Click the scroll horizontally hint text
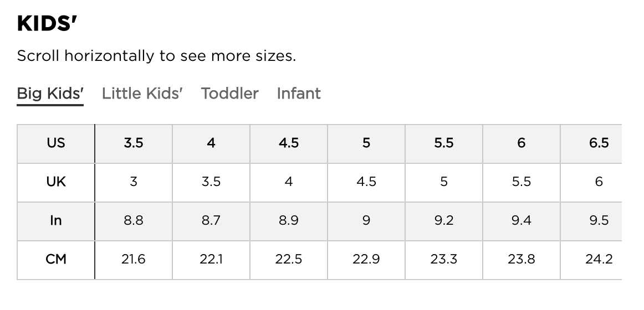 click(156, 56)
